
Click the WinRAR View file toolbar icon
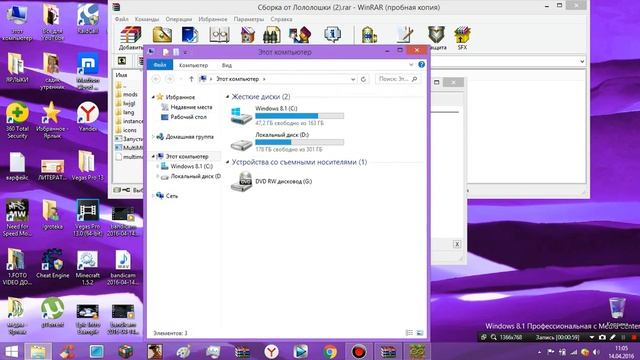pyautogui.click(x=219, y=35)
